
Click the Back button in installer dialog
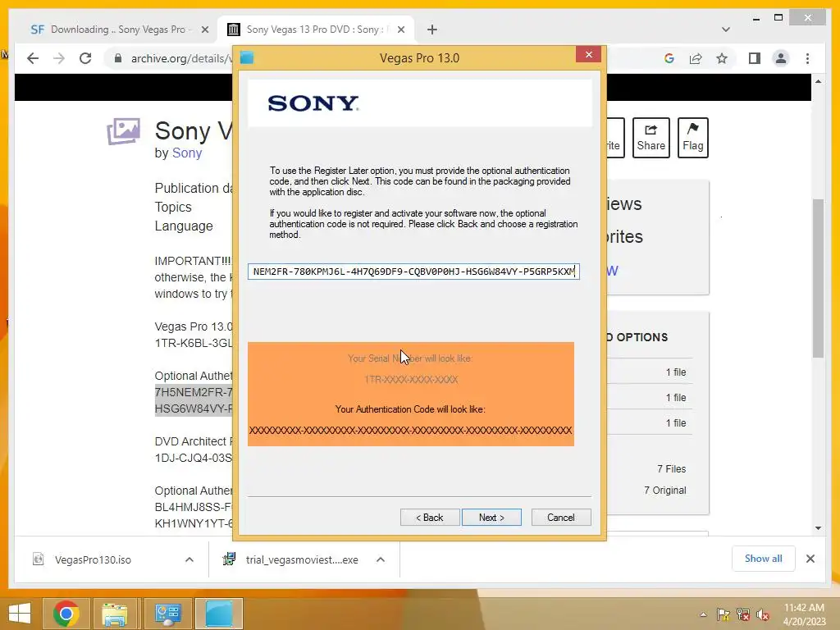[x=430, y=518]
